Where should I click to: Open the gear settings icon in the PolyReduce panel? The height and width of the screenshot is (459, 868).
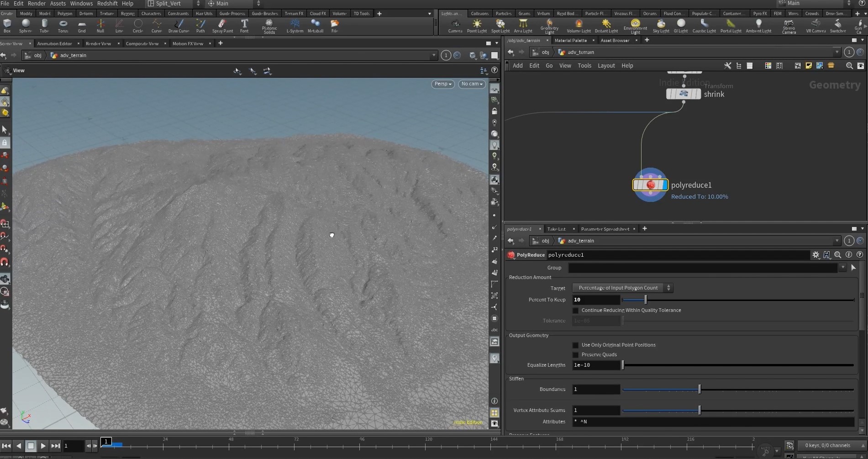pyautogui.click(x=816, y=255)
